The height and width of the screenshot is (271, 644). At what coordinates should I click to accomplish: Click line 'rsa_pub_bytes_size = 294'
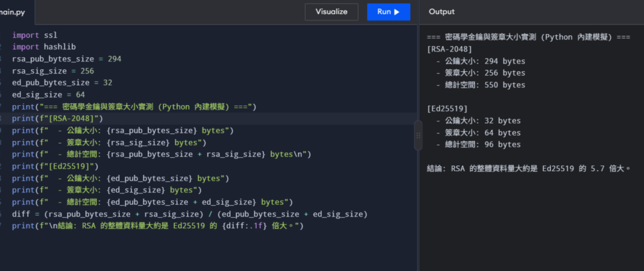67,59
